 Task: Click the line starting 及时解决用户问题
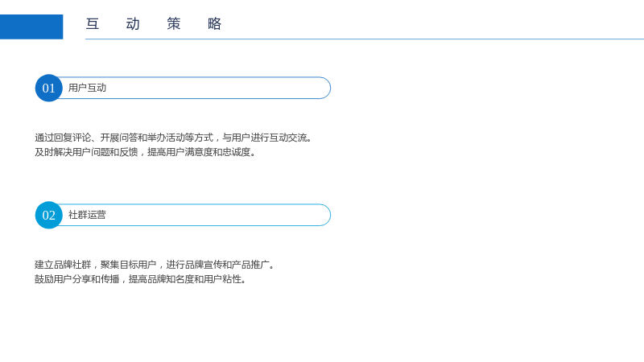[x=145, y=152]
